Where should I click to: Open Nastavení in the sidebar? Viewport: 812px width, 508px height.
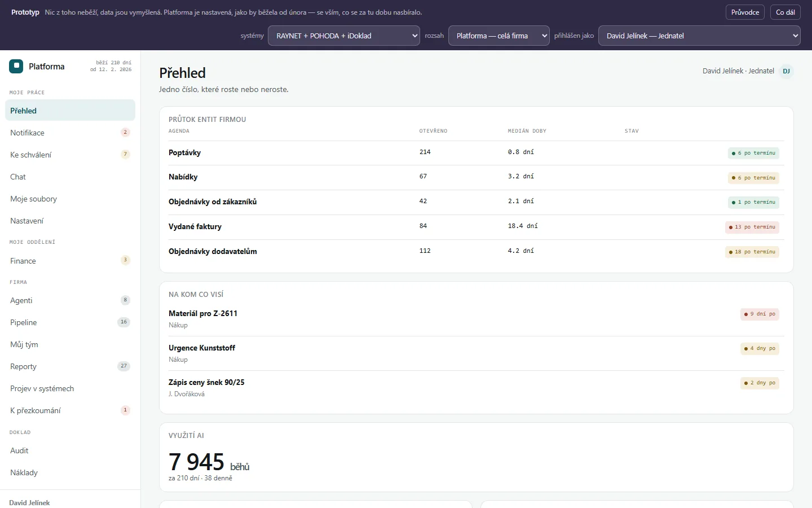click(70, 221)
